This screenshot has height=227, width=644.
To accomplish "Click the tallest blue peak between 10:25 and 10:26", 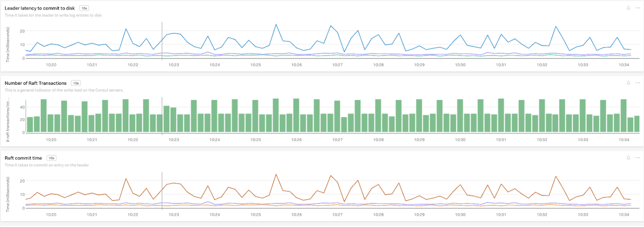I will [x=276, y=25].
